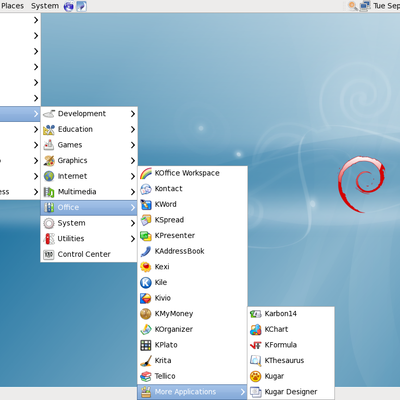Click the Krita brush icon
Image resolution: width=400 pixels, height=400 pixels.
[146, 361]
